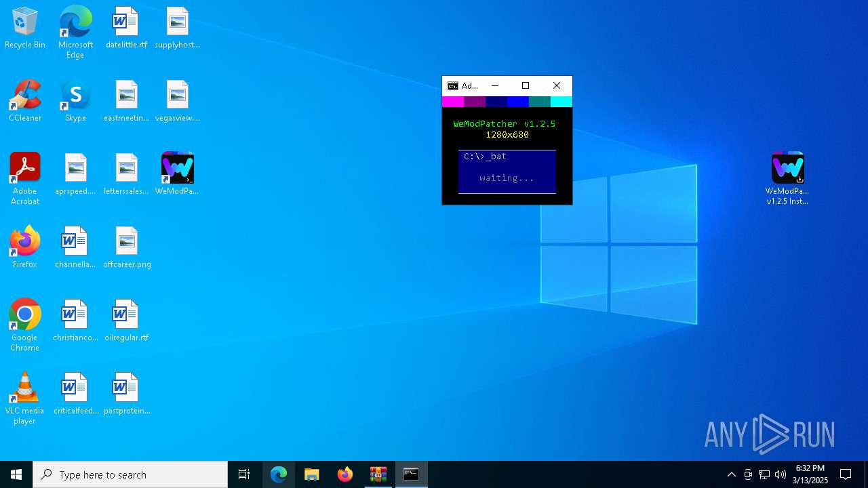Select the channella... Word document icon

(x=75, y=248)
